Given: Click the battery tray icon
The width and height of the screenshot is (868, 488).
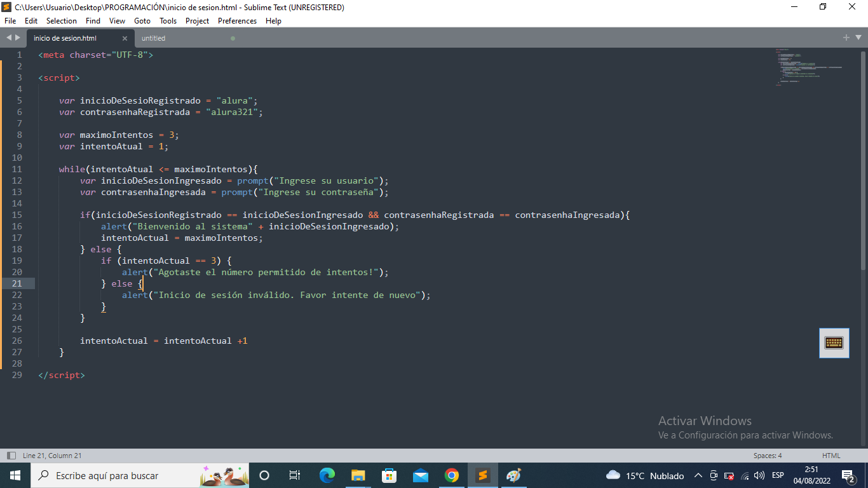Looking at the screenshot, I should (x=729, y=475).
